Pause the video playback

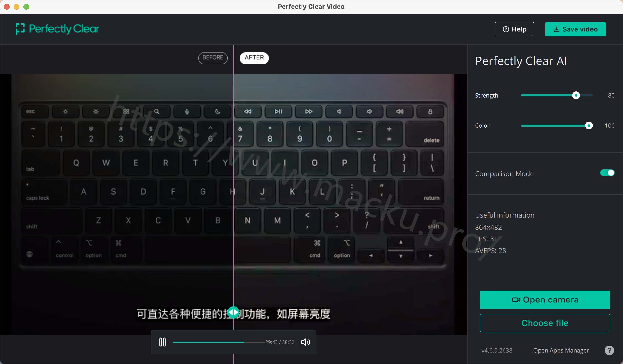(162, 342)
